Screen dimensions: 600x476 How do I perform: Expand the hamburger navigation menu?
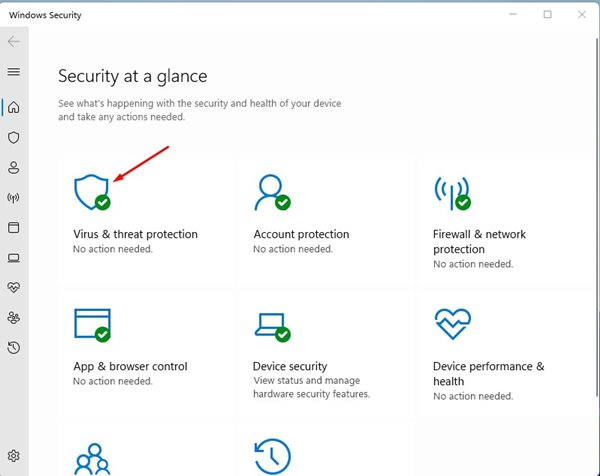click(x=14, y=72)
